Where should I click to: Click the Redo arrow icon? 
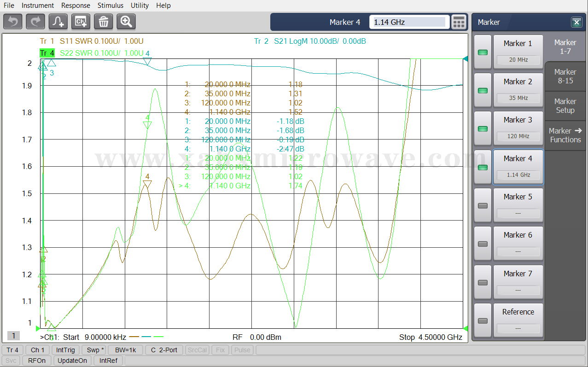[35, 22]
